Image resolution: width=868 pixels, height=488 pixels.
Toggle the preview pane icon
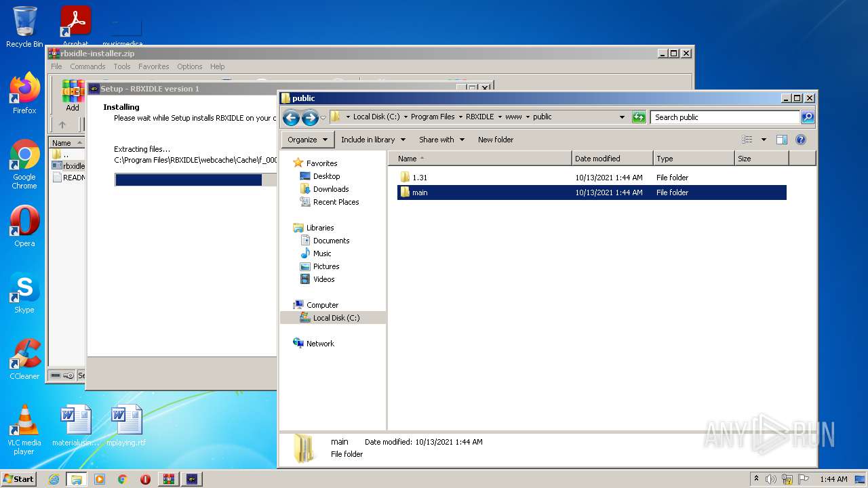[x=781, y=140]
